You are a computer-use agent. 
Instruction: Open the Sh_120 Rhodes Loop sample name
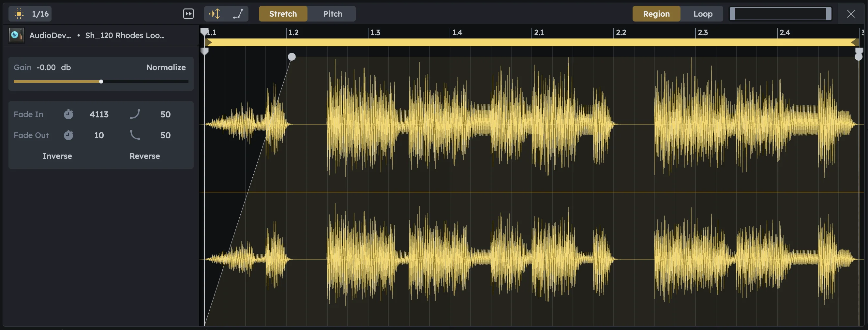click(x=125, y=35)
